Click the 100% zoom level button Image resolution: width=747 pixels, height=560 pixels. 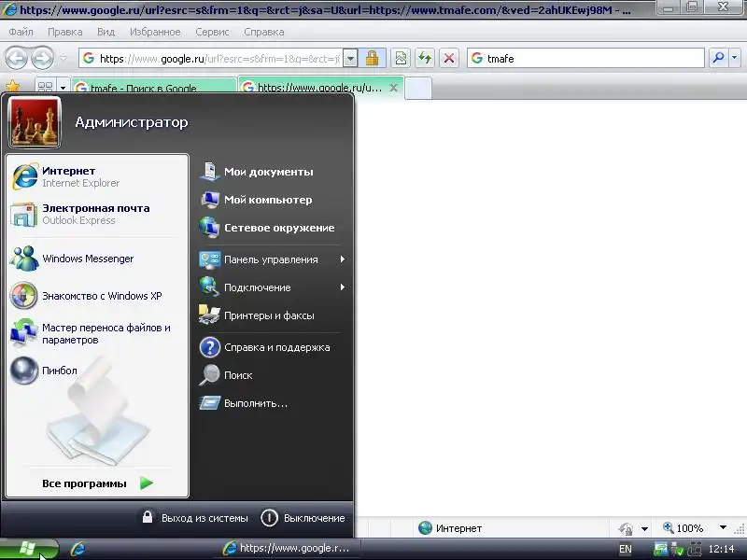coord(684,528)
